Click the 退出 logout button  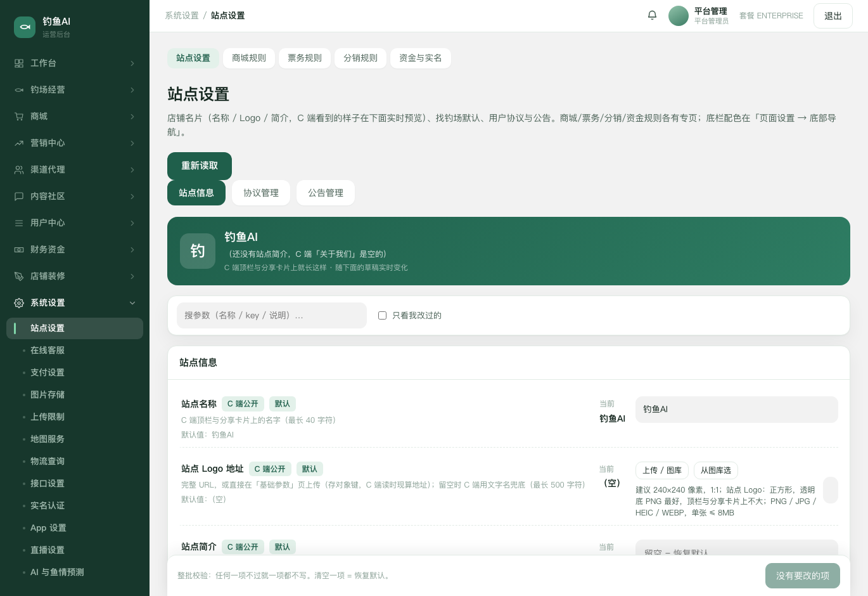click(x=833, y=16)
